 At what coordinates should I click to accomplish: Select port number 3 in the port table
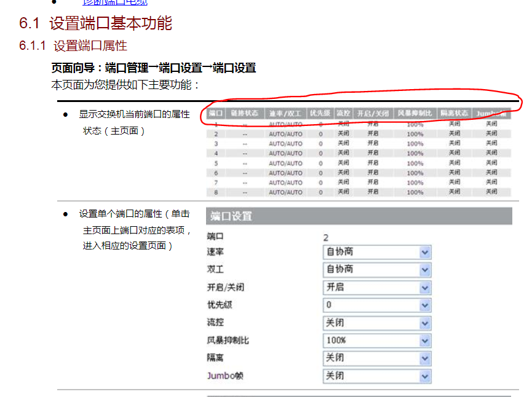coord(216,144)
